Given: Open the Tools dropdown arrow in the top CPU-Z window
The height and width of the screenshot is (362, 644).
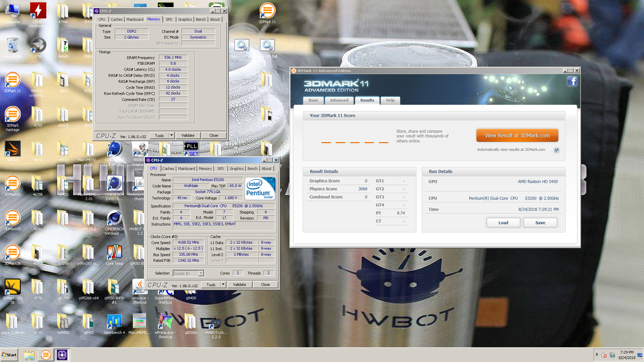Looking at the screenshot, I should (x=171, y=135).
